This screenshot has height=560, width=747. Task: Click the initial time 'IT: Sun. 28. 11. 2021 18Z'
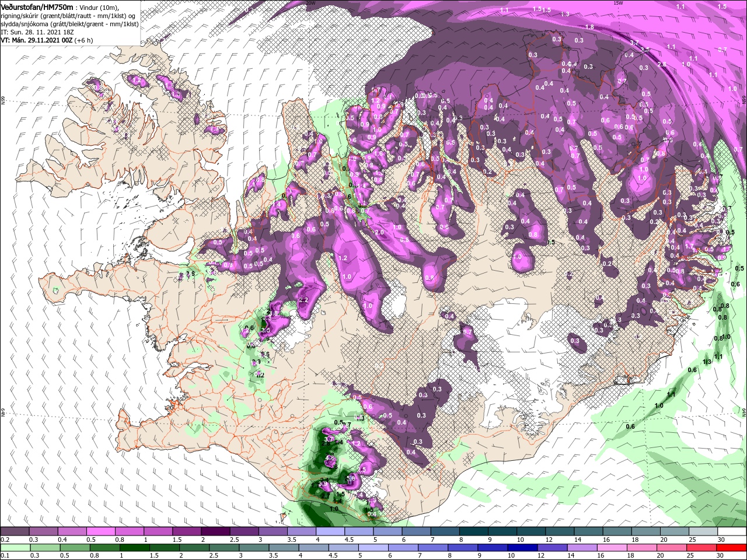[x=37, y=33]
